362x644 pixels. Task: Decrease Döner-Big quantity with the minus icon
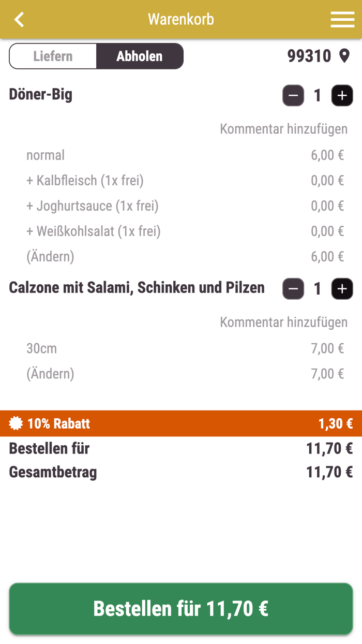point(293,95)
